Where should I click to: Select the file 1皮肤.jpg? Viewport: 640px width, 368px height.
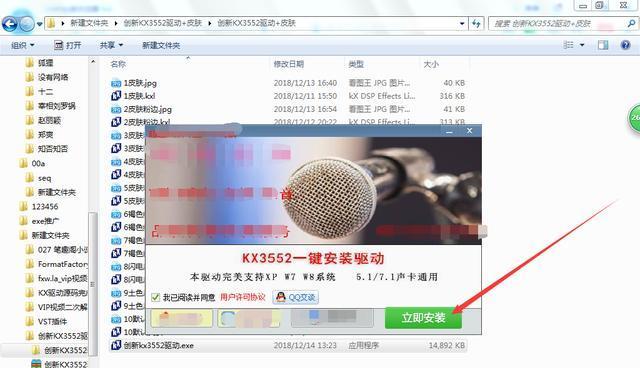(x=140, y=83)
